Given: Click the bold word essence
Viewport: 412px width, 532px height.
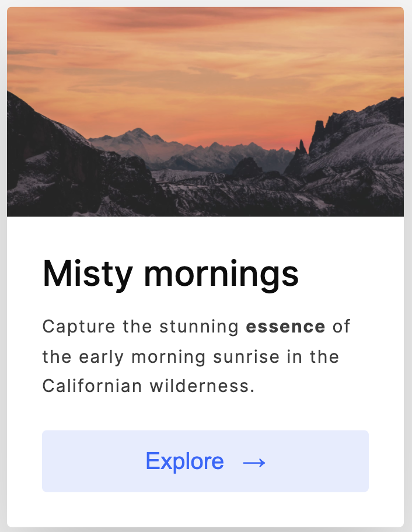Looking at the screenshot, I should point(285,327).
